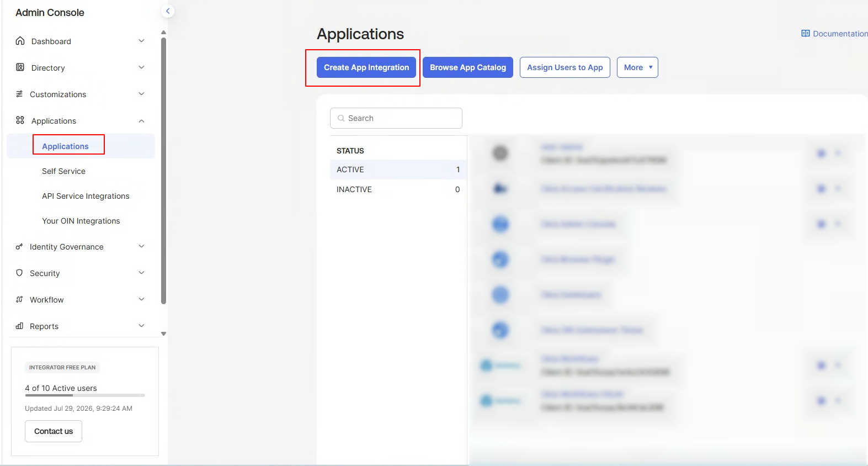Click the Workflow menu label

(47, 300)
